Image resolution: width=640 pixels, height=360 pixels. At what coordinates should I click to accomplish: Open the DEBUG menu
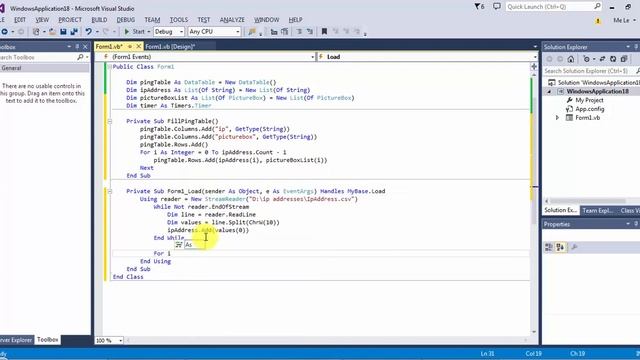pos(126,20)
